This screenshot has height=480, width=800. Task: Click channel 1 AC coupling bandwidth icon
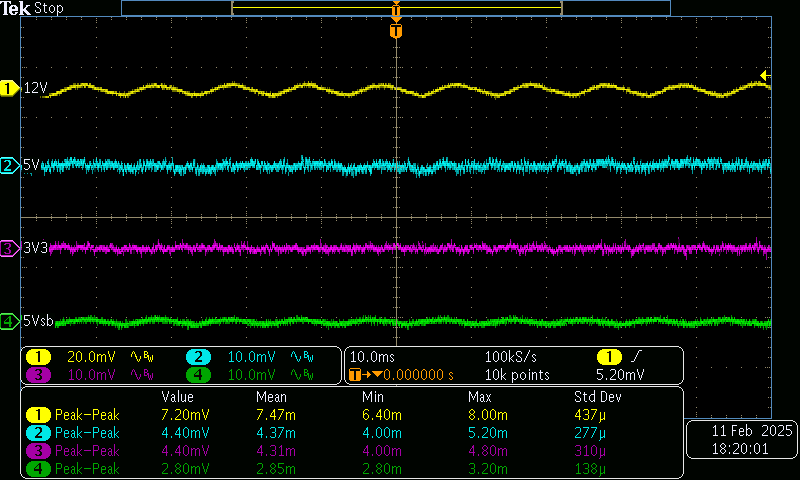pyautogui.click(x=142, y=357)
